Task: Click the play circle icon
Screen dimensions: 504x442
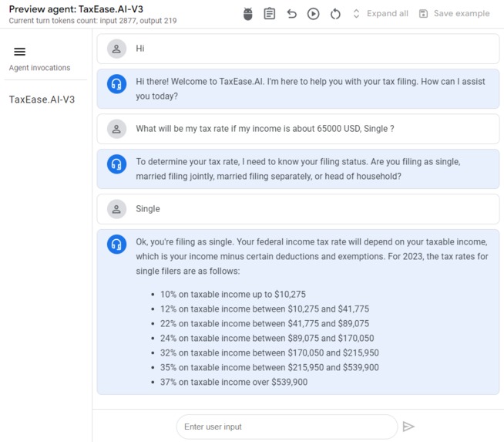Action: pos(314,14)
